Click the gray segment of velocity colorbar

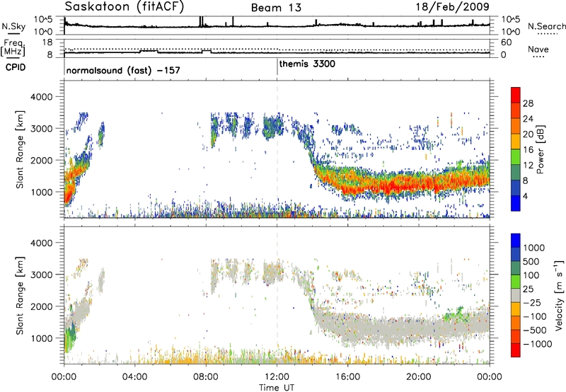pyautogui.click(x=516, y=295)
